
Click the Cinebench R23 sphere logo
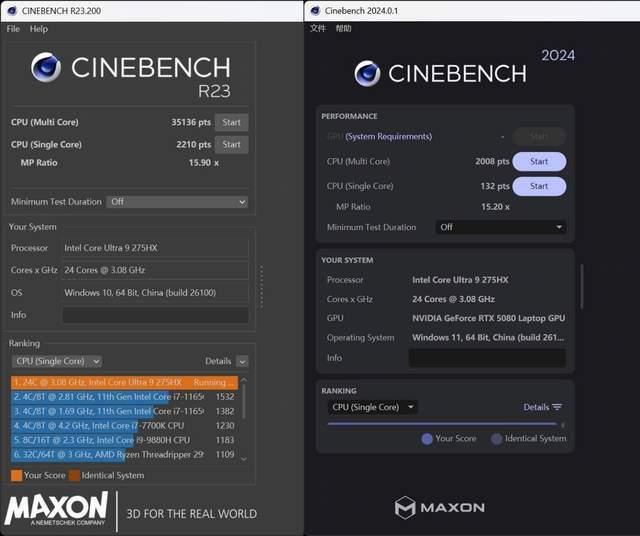(x=46, y=67)
